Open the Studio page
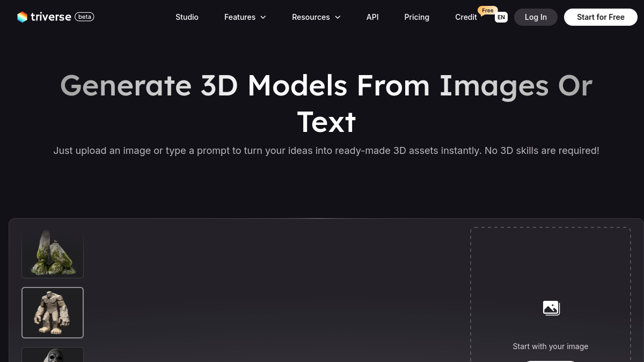The width and height of the screenshot is (644, 362). [x=187, y=17]
